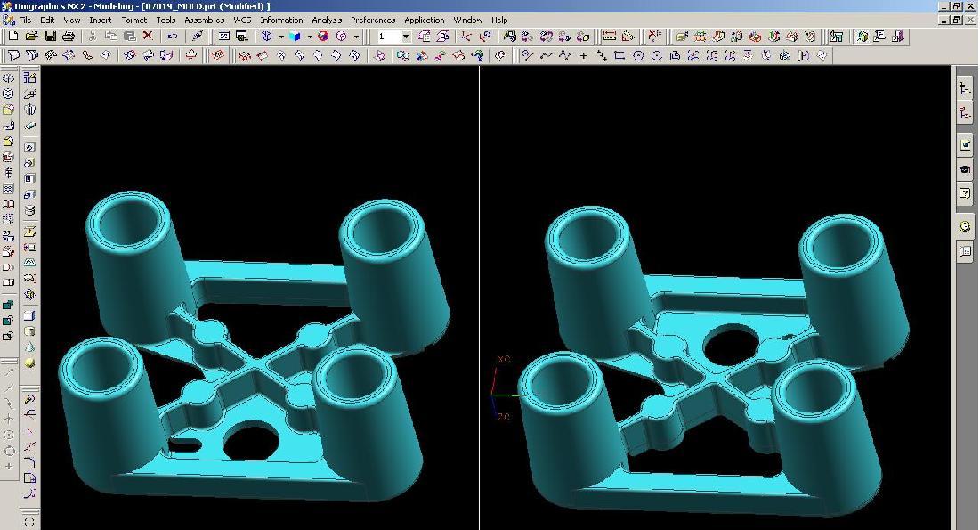Click the Print icon in the toolbar
The image size is (980, 530).
pyautogui.click(x=69, y=37)
